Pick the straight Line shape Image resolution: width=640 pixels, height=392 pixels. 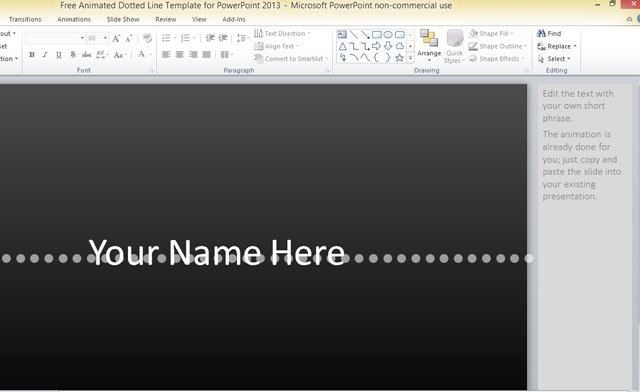(x=354, y=34)
